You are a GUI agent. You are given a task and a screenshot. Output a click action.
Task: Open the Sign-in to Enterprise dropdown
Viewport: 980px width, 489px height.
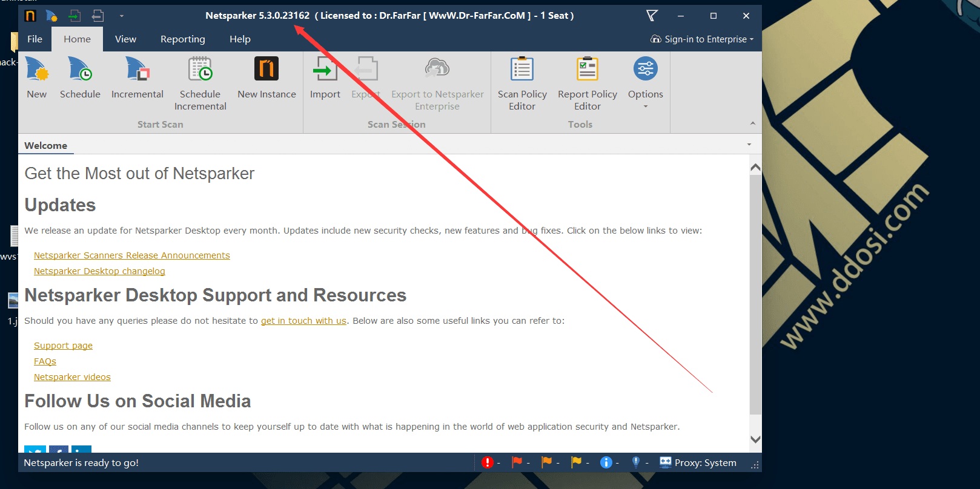point(702,39)
